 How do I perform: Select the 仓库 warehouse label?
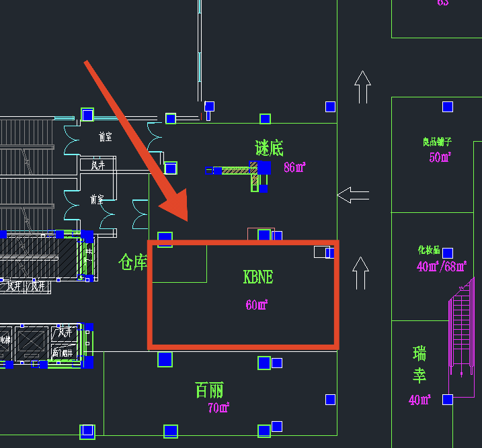[132, 261]
